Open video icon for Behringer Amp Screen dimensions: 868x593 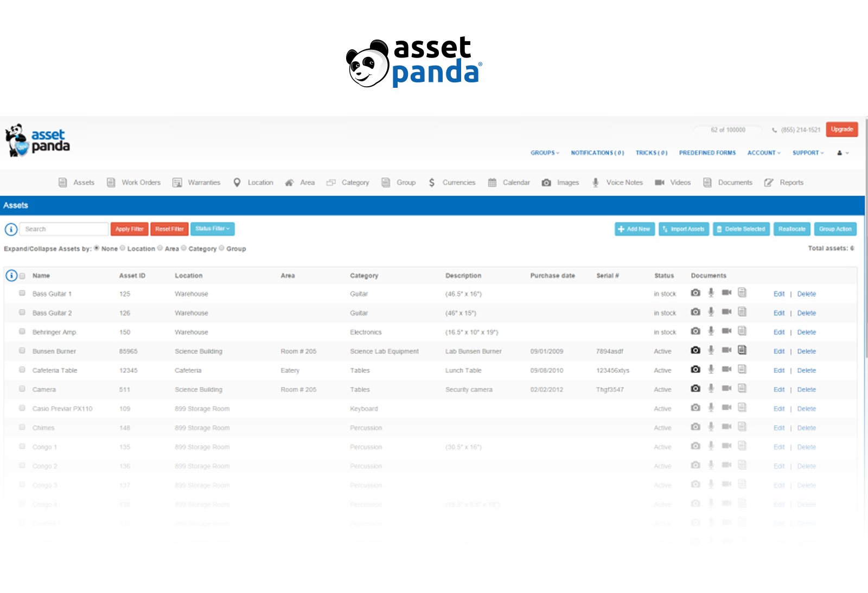726,331
